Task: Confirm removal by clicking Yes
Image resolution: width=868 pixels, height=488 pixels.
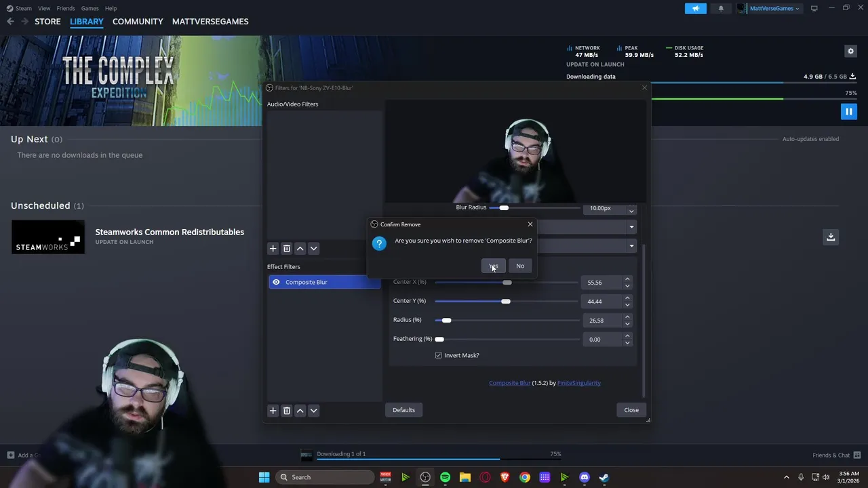Action: tap(494, 266)
